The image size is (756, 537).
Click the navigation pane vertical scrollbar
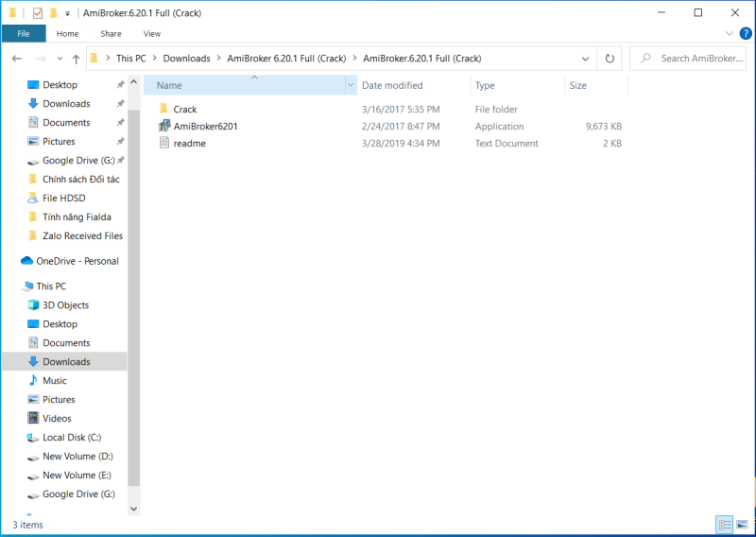click(x=133, y=284)
